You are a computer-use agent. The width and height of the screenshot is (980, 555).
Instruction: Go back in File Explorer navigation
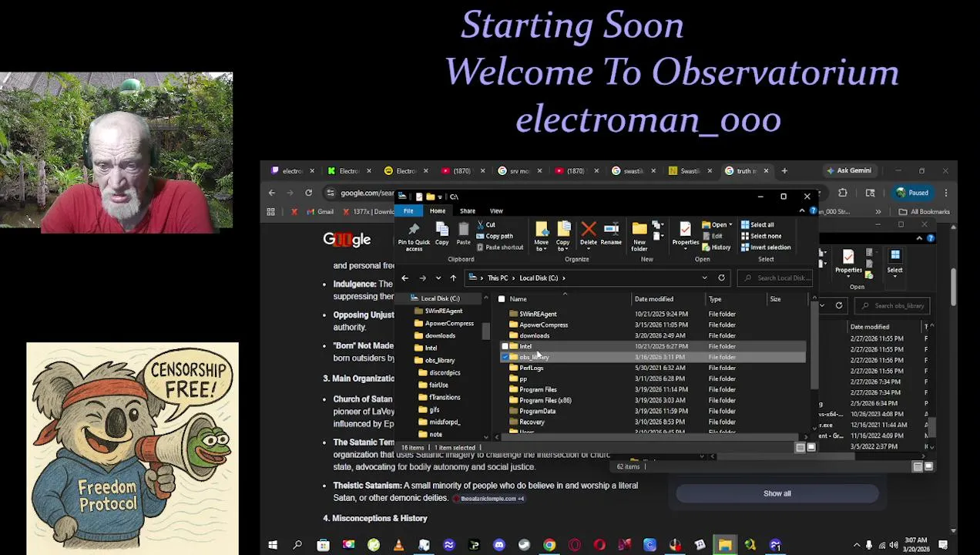pos(404,278)
